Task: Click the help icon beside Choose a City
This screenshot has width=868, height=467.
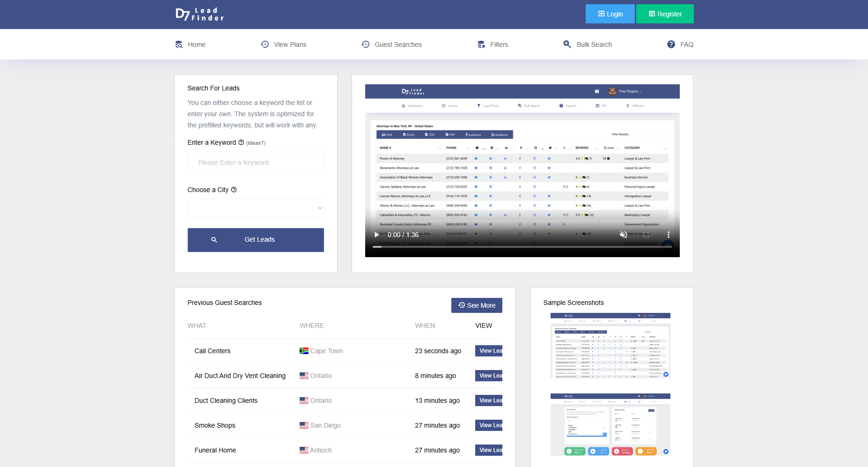Action: 234,190
